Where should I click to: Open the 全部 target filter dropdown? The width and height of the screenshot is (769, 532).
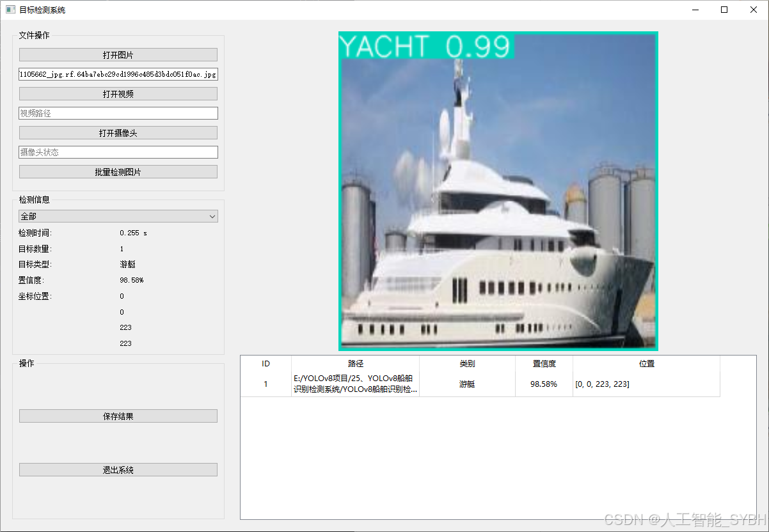(118, 217)
